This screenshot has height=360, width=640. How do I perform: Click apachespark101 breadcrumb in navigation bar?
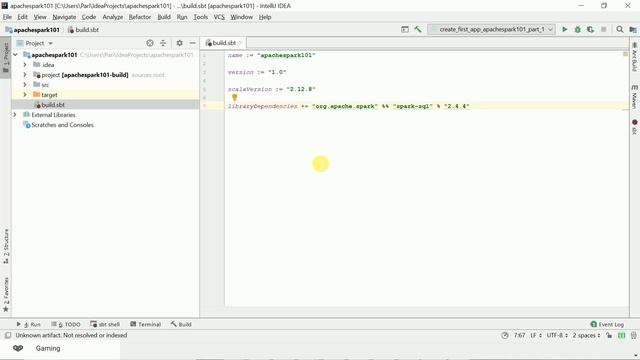[x=32, y=30]
